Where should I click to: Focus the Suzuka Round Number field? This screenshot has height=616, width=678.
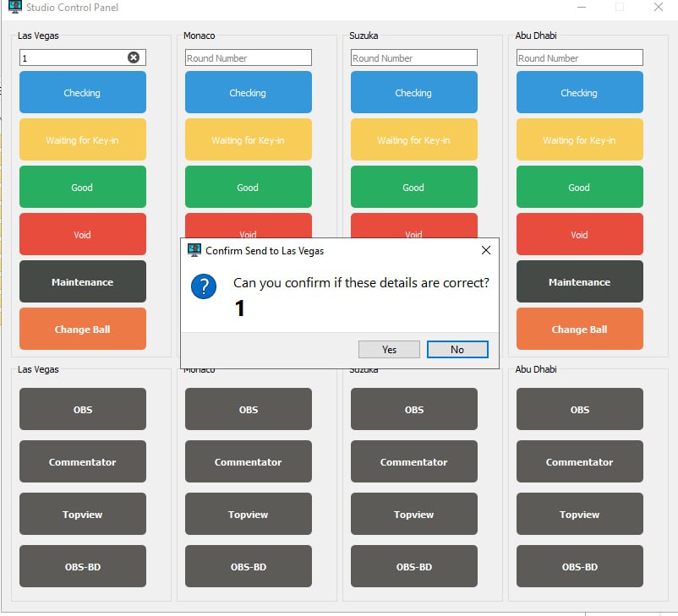[413, 57]
